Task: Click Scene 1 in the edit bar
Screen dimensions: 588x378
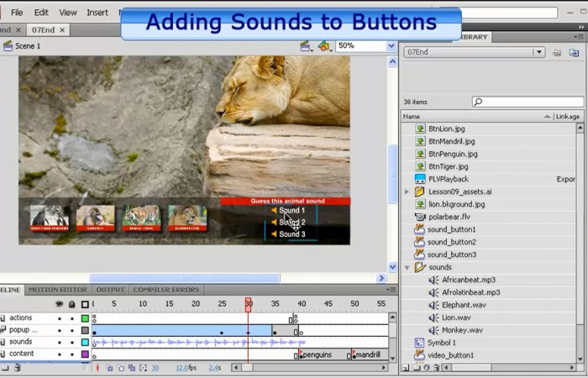Action: click(x=28, y=46)
